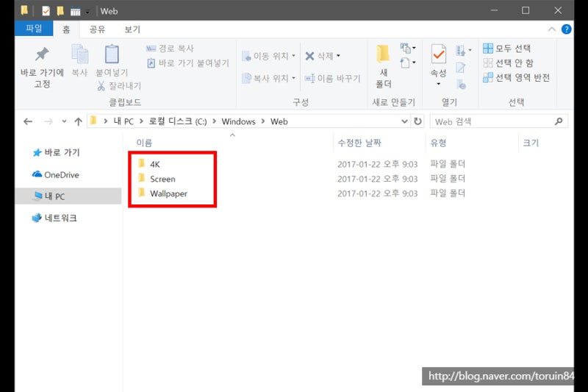Click the Copy (복사) icon
This screenshot has width=588, height=392.
pyautogui.click(x=79, y=54)
